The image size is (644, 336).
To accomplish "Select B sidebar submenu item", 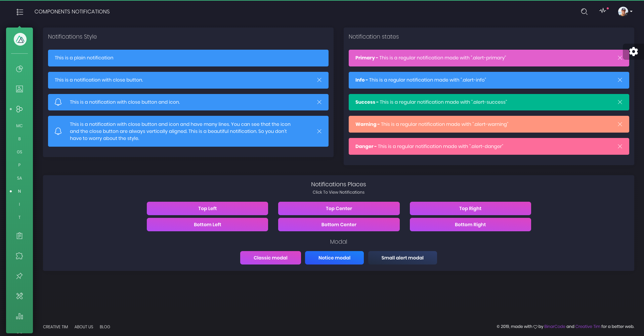I will (19, 139).
